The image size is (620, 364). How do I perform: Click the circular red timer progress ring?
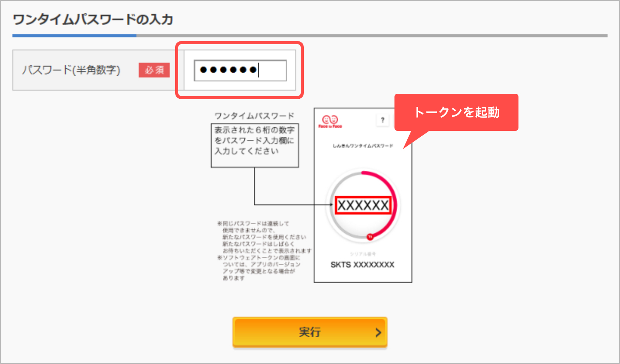coord(363,205)
